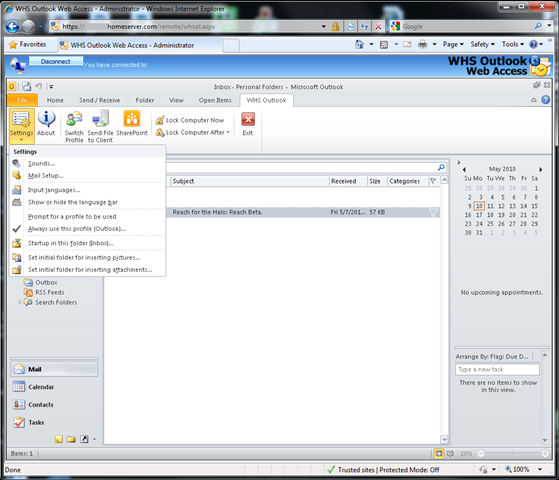
Task: Click zoom out minus button in Outlook status bar
Action: tap(481, 453)
